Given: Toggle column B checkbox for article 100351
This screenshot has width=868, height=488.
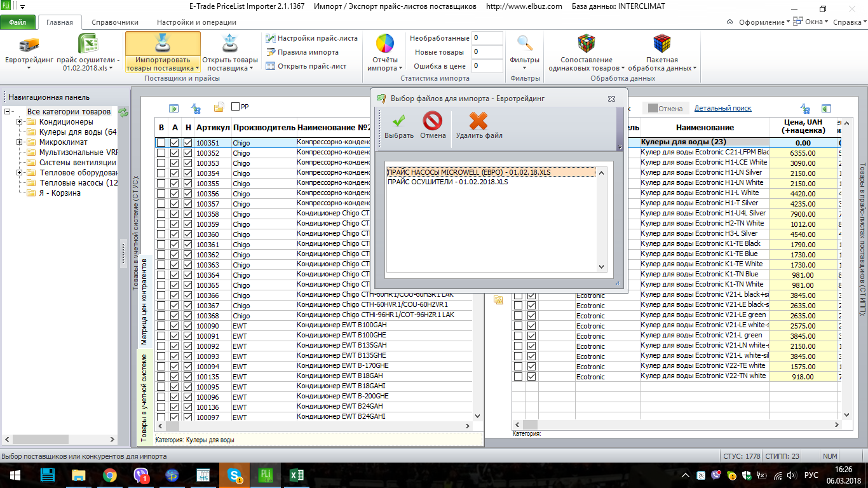Looking at the screenshot, I should click(161, 143).
